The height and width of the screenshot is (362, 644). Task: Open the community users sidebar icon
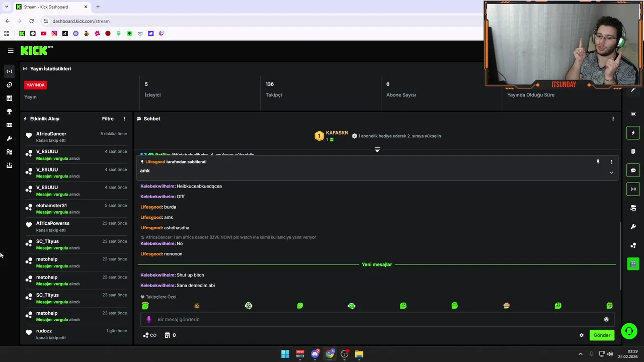click(9, 152)
